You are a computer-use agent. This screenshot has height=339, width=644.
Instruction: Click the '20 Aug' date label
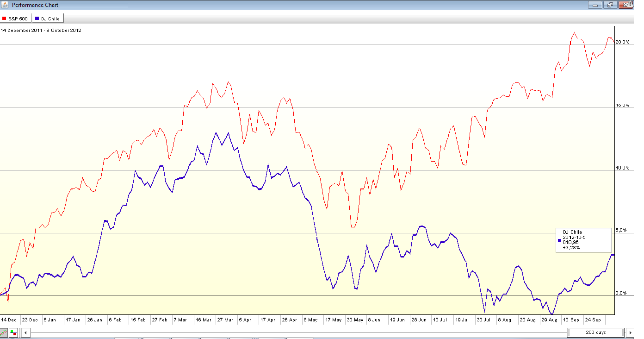point(528,320)
